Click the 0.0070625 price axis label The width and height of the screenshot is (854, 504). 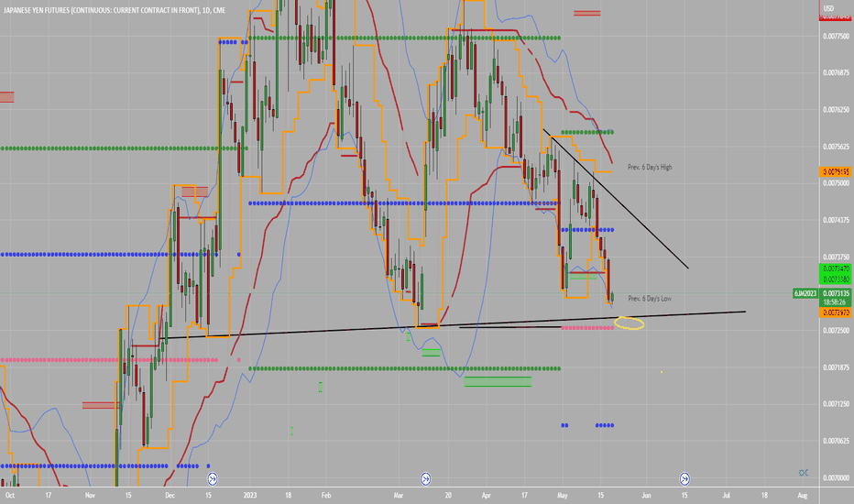point(836,442)
